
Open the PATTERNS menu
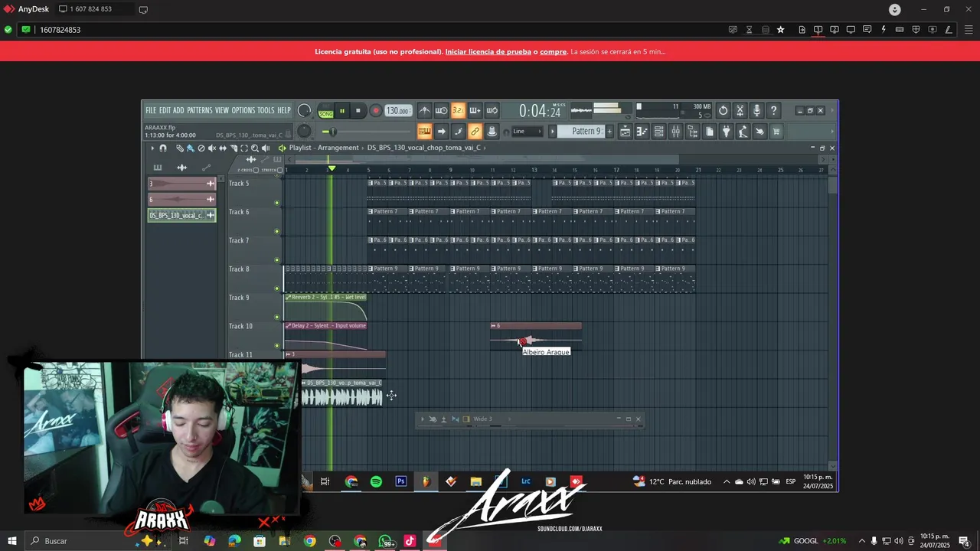point(200,110)
